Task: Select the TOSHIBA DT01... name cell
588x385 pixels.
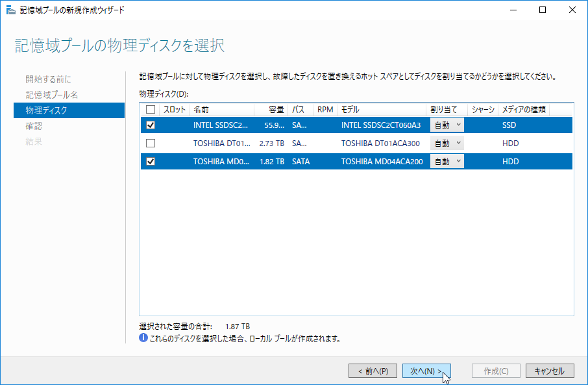Action: 221,143
